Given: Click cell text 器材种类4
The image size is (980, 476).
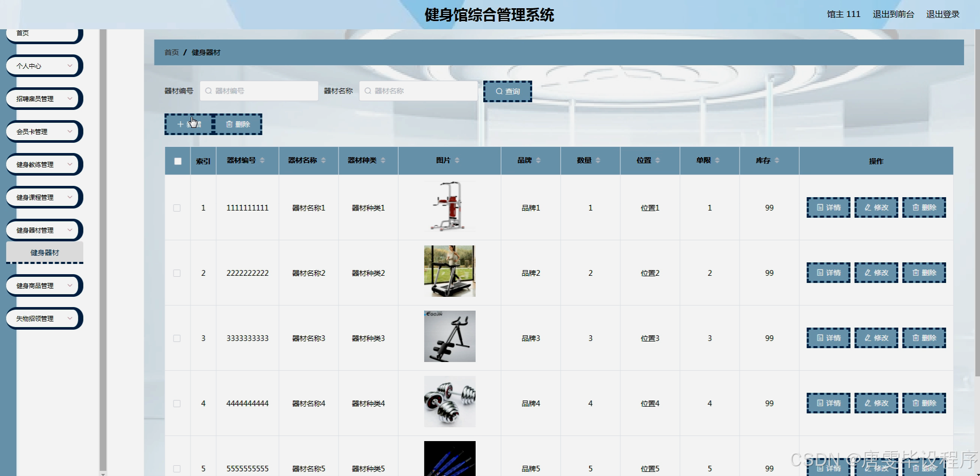Looking at the screenshot, I should click(368, 404).
